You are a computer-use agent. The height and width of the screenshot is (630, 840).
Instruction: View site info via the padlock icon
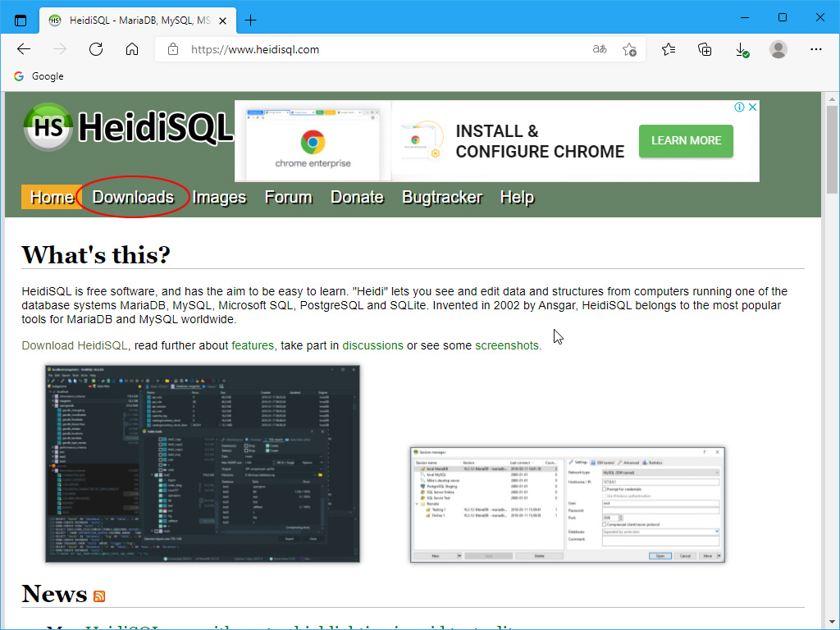pyautogui.click(x=172, y=49)
